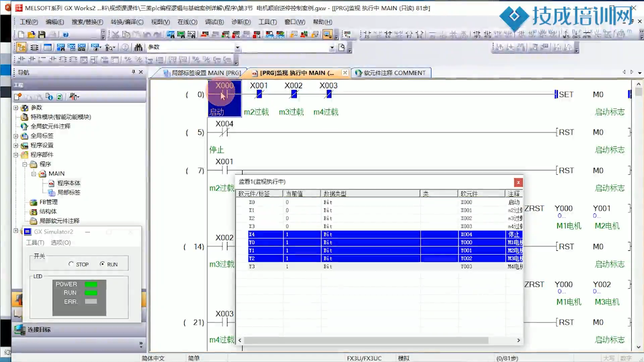
Task: Click the page search icon beside the empty combo box
Action: coord(342,47)
